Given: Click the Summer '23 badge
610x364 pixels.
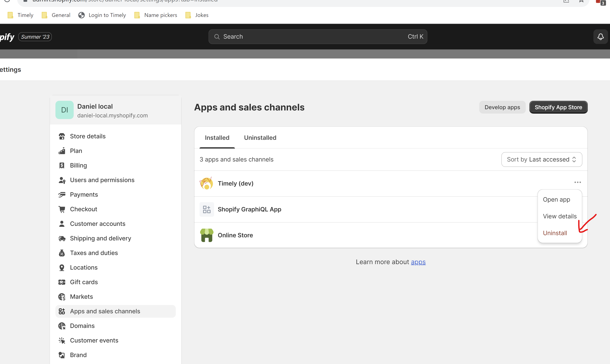Looking at the screenshot, I should click(35, 37).
